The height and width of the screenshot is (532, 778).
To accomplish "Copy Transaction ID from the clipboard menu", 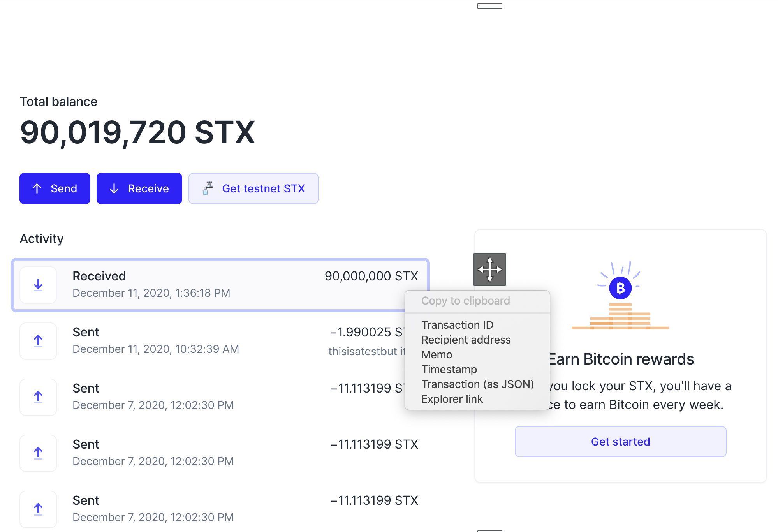I will point(457,324).
